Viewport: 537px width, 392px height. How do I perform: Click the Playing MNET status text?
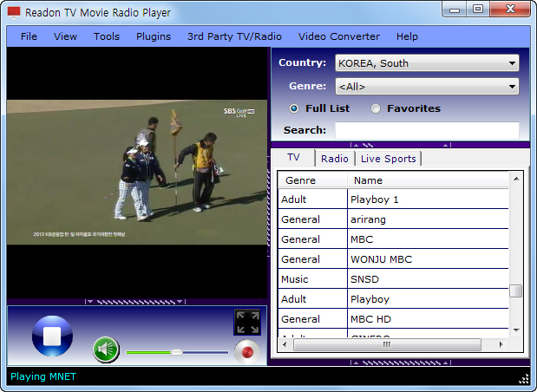[43, 376]
